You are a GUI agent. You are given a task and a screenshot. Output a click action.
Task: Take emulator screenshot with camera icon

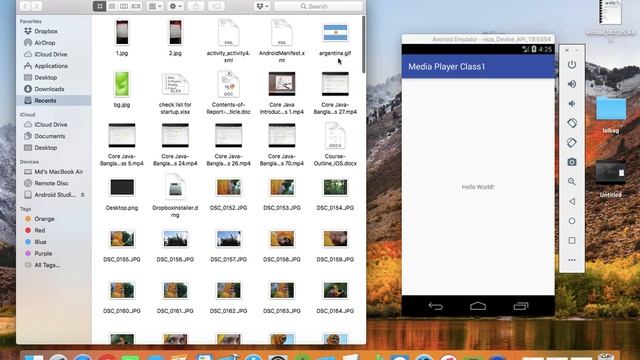[572, 162]
